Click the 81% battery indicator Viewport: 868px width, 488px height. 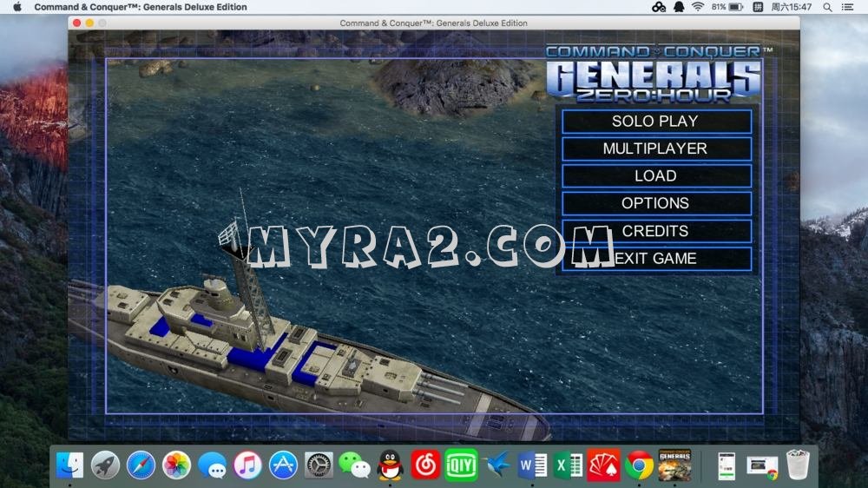pyautogui.click(x=727, y=7)
